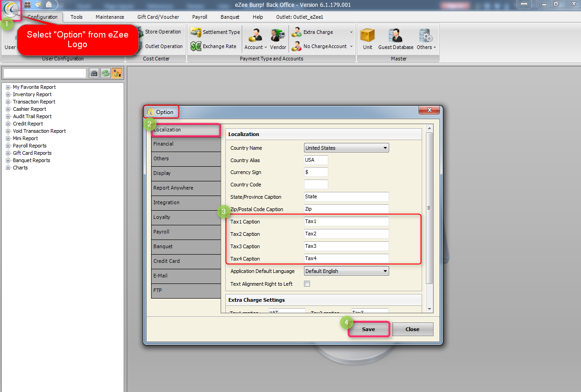This screenshot has width=581, height=392.
Task: Open the Application Default Language dropdown
Action: tap(347, 271)
